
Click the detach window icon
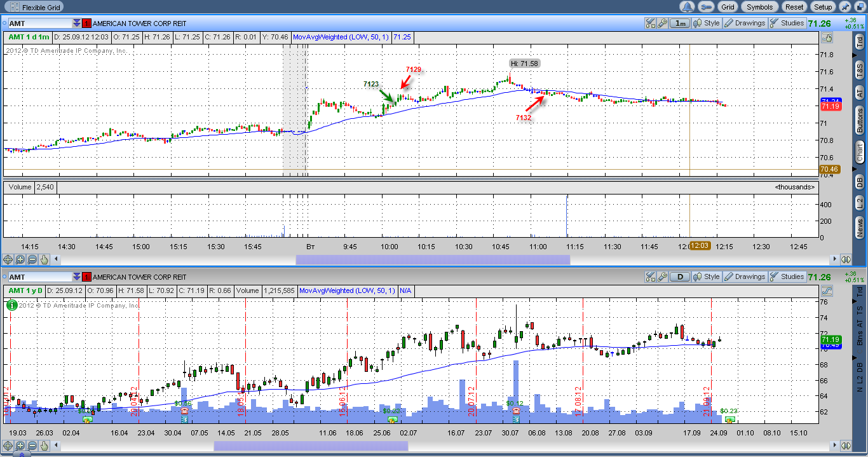[x=860, y=7]
